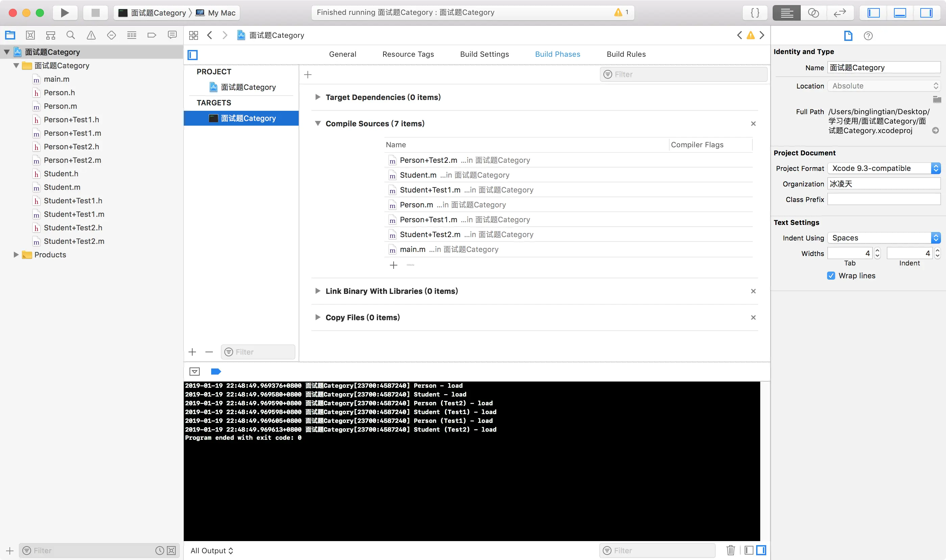This screenshot has width=946, height=560.
Task: Expand the Target Dependencies section
Action: (x=318, y=97)
